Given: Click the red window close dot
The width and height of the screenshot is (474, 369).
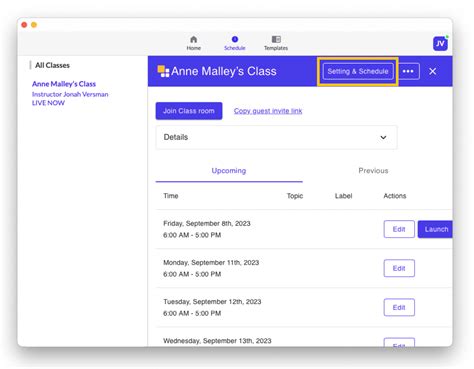Looking at the screenshot, I should point(24,25).
